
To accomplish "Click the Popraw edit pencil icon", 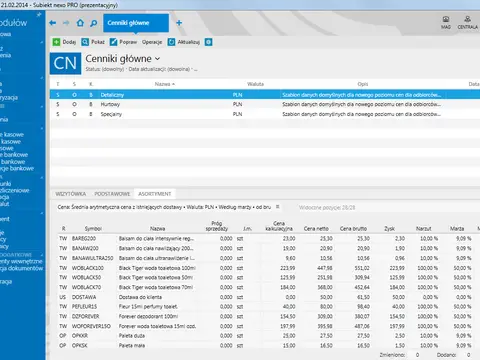I will click(x=114, y=42).
